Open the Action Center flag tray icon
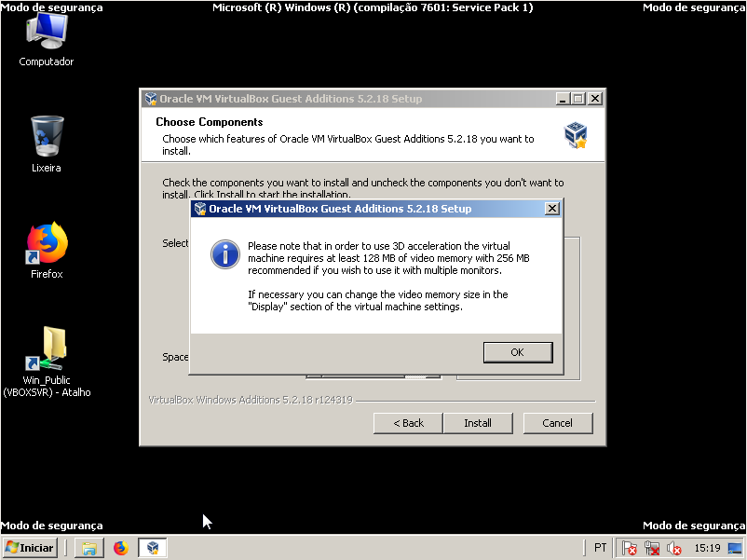 [x=630, y=548]
